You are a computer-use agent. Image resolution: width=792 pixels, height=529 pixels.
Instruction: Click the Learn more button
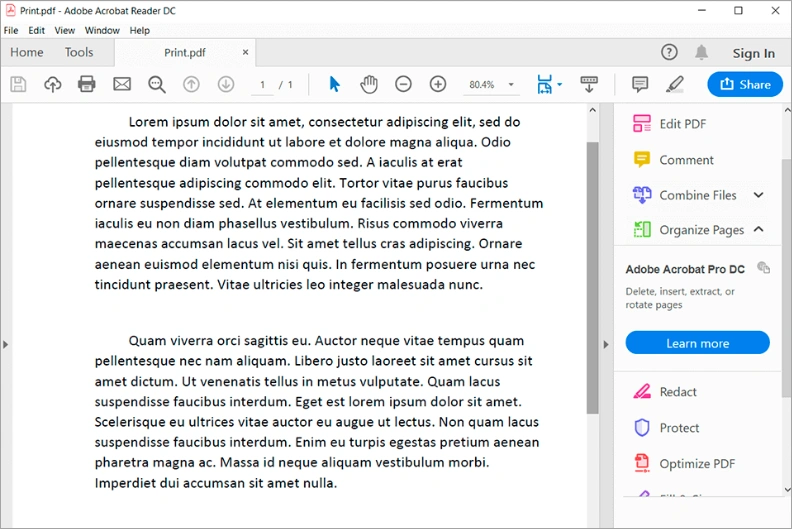click(x=697, y=344)
